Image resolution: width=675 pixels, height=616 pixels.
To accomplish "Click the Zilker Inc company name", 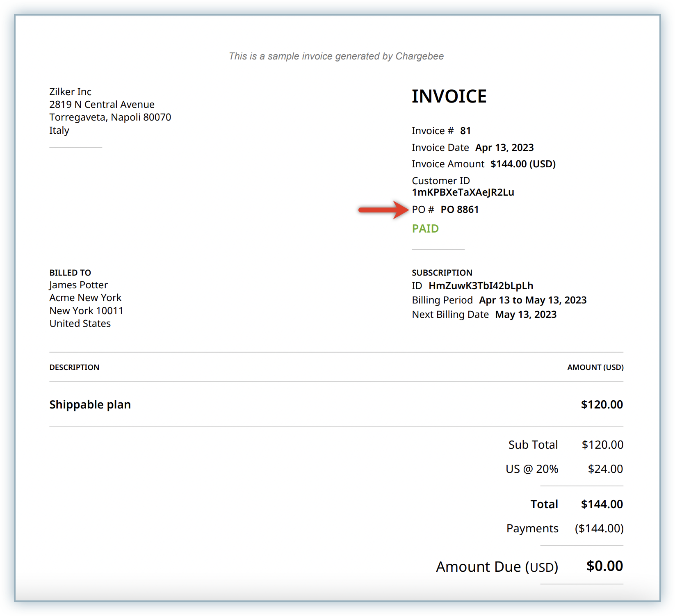I will pos(70,92).
